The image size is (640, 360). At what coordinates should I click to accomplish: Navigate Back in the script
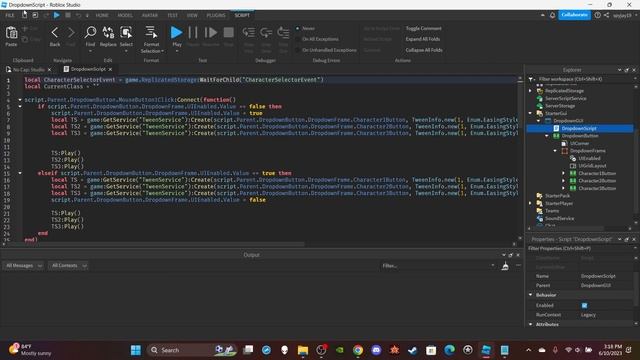coord(55,33)
